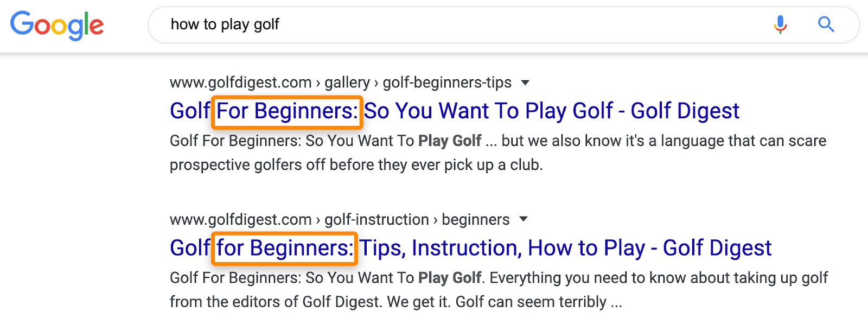Click the Google logo

point(57,24)
